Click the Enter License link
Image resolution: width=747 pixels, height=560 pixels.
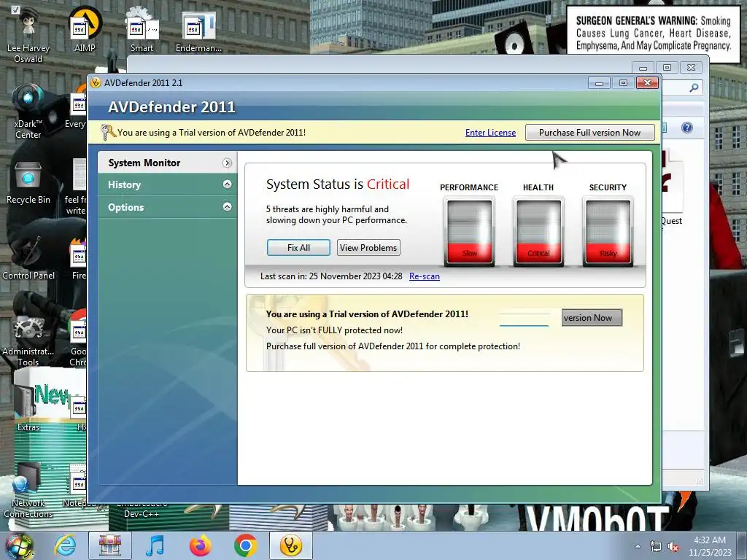tap(490, 133)
